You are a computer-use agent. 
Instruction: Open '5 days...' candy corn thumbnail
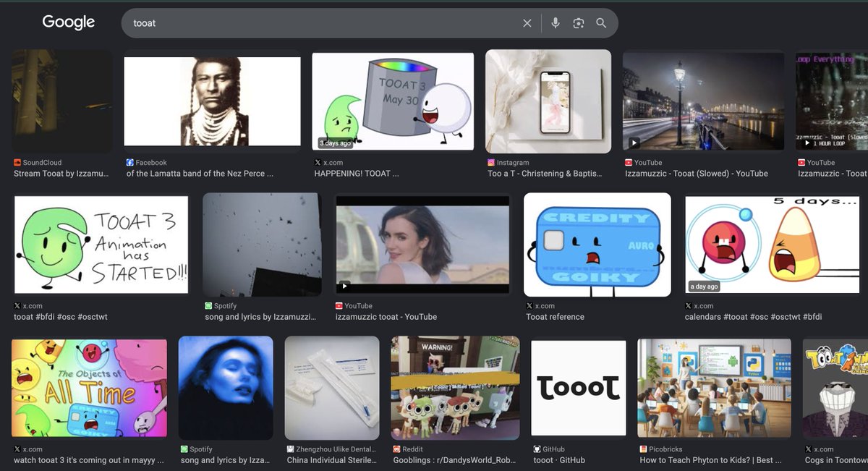tap(771, 245)
